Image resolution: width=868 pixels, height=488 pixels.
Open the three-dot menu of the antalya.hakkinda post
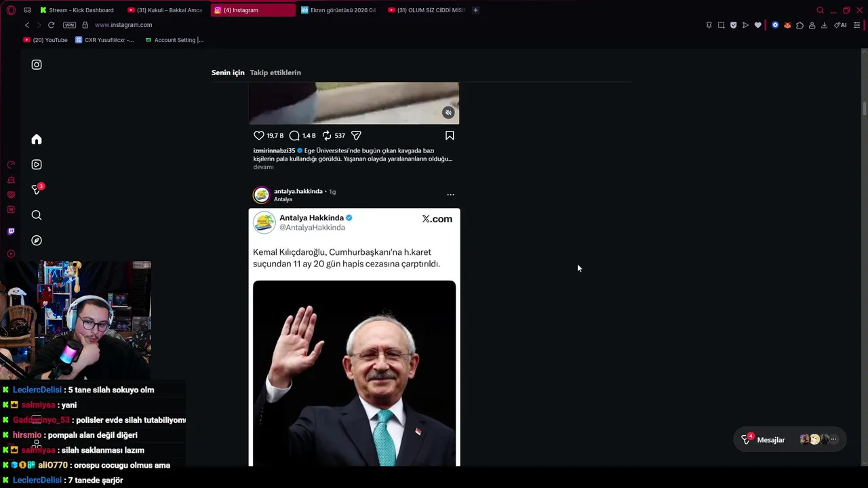(450, 195)
